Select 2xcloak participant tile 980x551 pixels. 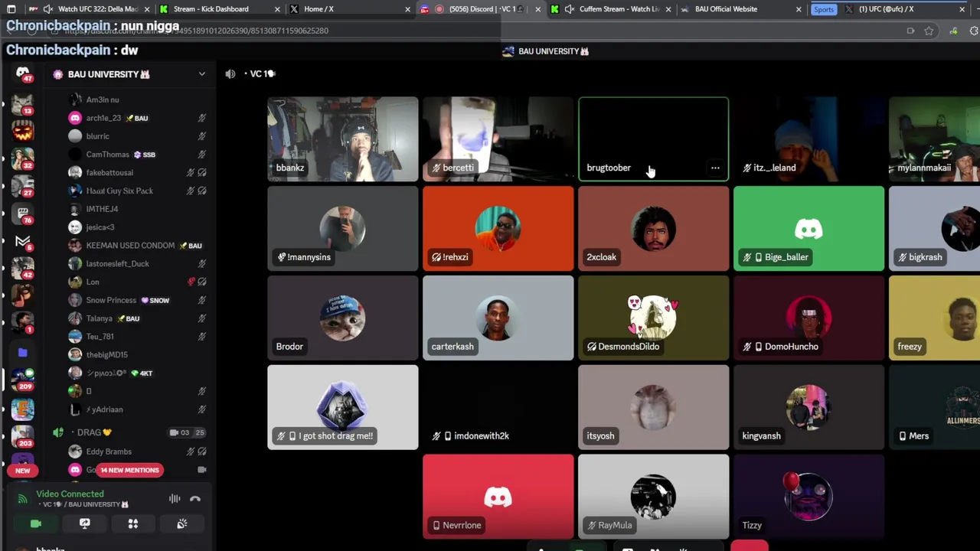point(654,229)
